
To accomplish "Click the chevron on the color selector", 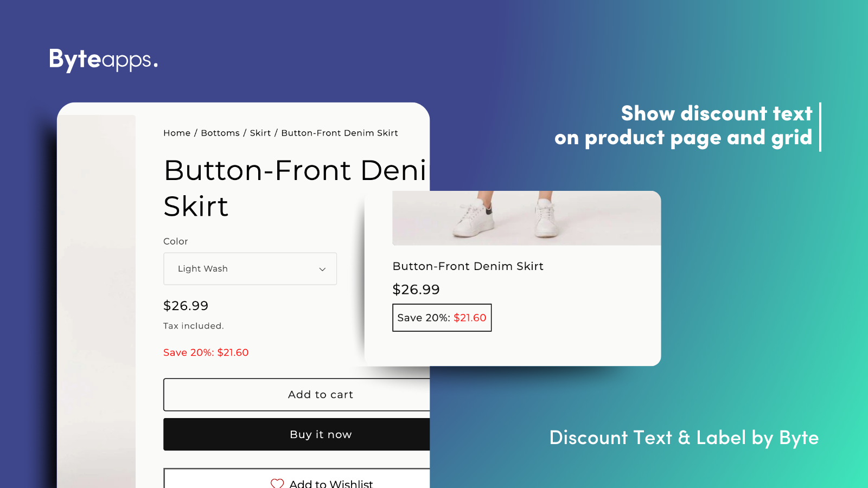I will click(322, 268).
